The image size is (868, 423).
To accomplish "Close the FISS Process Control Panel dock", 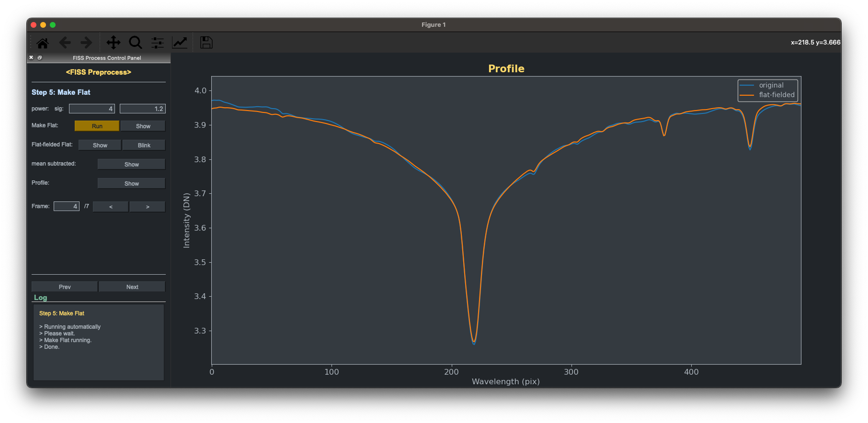I will 31,57.
